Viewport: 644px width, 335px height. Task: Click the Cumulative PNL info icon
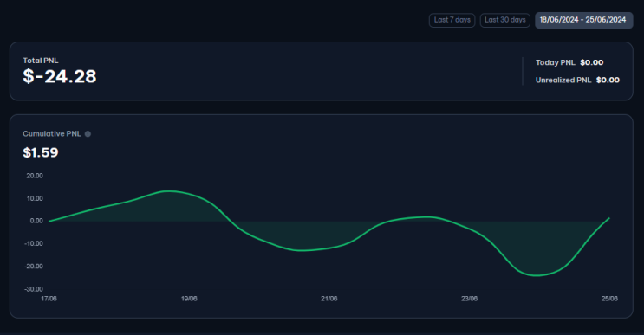pyautogui.click(x=88, y=134)
